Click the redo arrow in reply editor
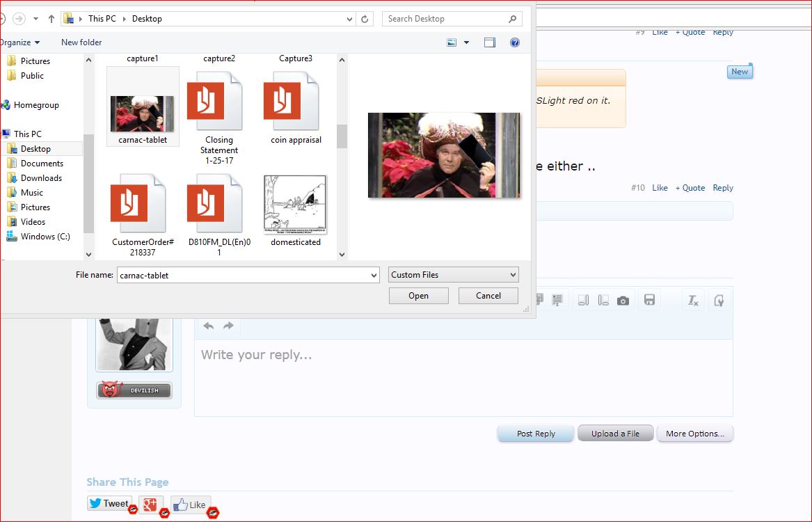The width and height of the screenshot is (812, 522). click(228, 326)
